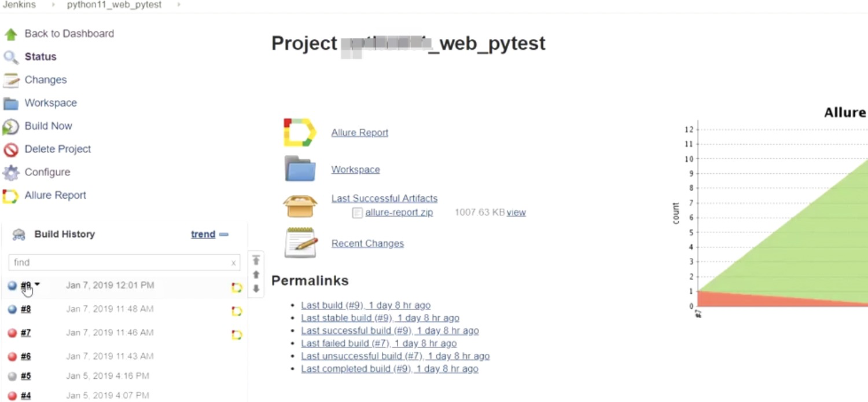Click the Last Successful Artifacts box icon
The image size is (868, 402).
coord(300,205)
